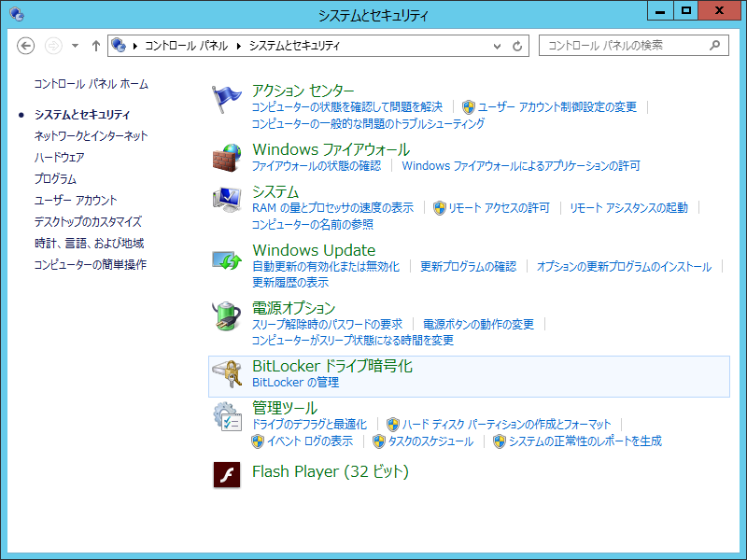Screen dimensions: 747x560
Task: Click RAM の量とプロセッサの速度の表示
Action: point(332,208)
